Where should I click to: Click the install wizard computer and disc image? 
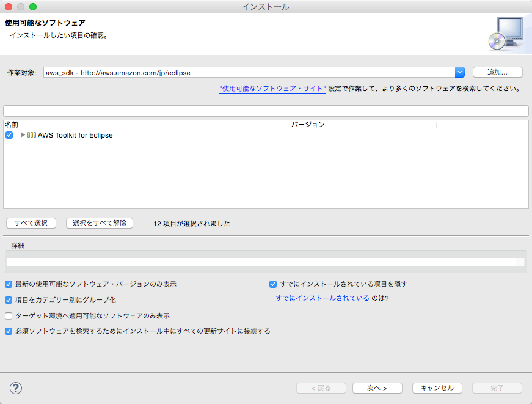pyautogui.click(x=506, y=34)
